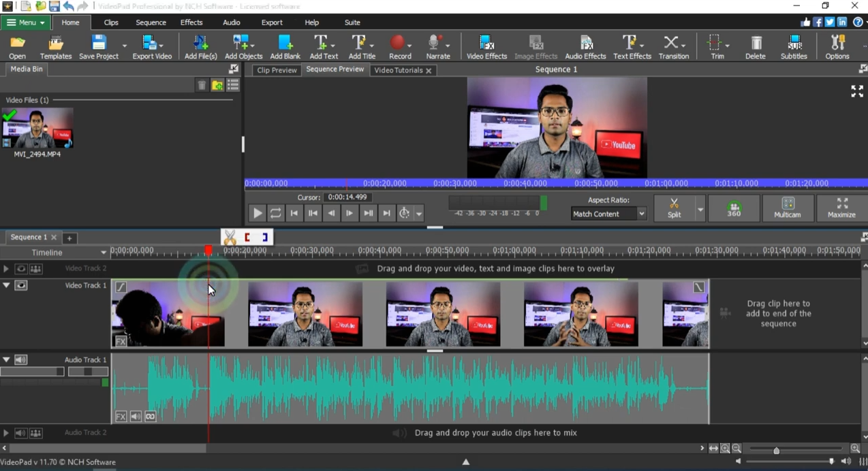This screenshot has width=868, height=471.
Task: Click the Add Title tool
Action: (361, 46)
